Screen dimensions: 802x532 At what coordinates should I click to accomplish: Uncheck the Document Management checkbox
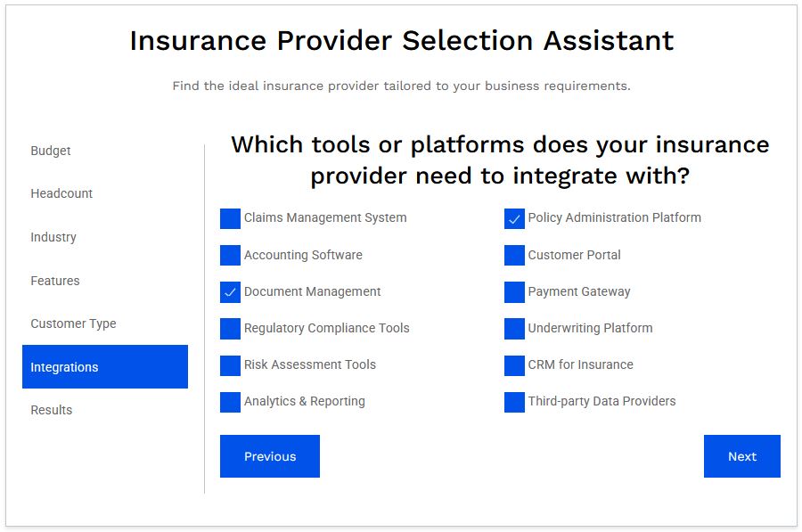(x=230, y=292)
